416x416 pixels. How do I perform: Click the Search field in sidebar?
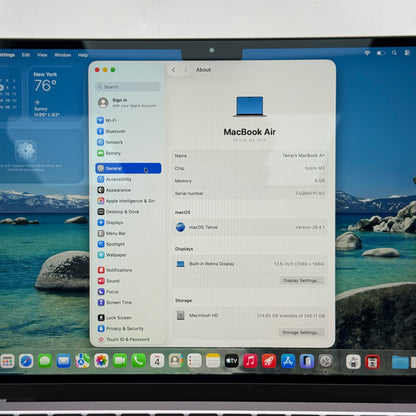tap(128, 87)
